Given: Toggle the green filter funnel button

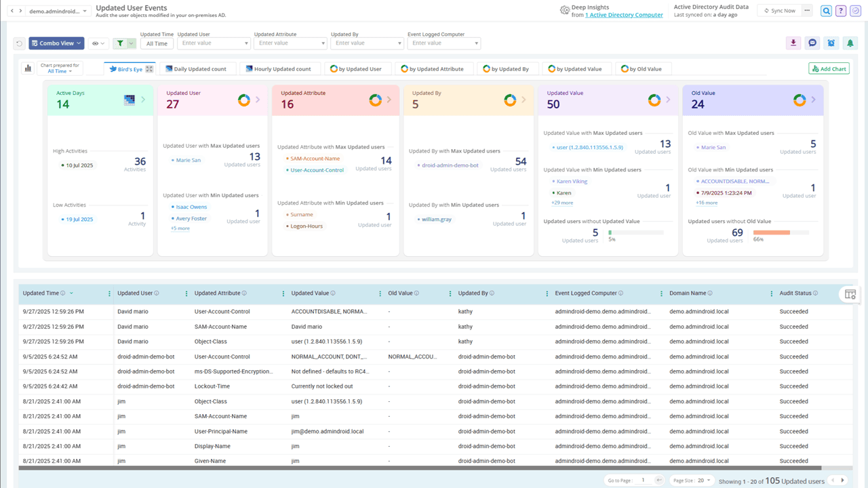Looking at the screenshot, I should 123,43.
